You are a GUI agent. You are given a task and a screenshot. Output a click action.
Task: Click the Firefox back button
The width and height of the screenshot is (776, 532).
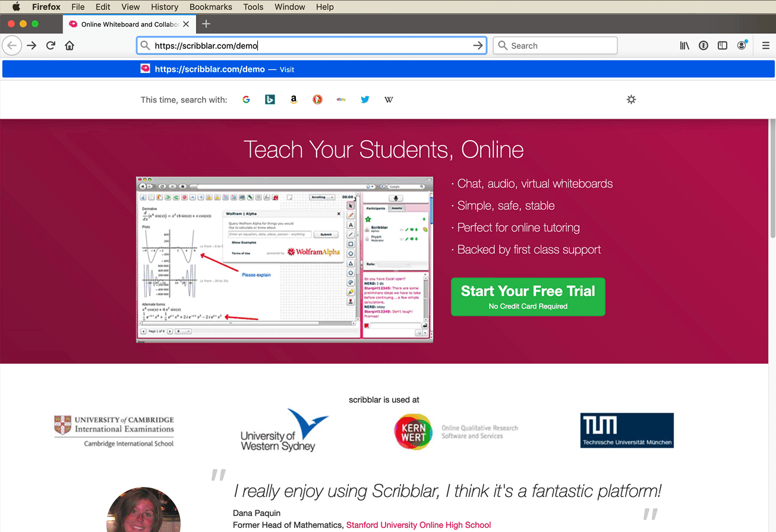pos(12,45)
